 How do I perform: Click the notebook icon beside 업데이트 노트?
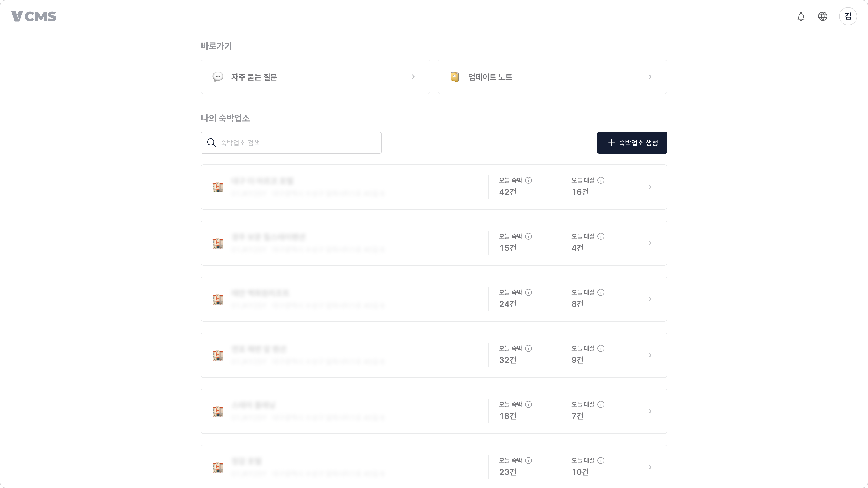(x=455, y=77)
